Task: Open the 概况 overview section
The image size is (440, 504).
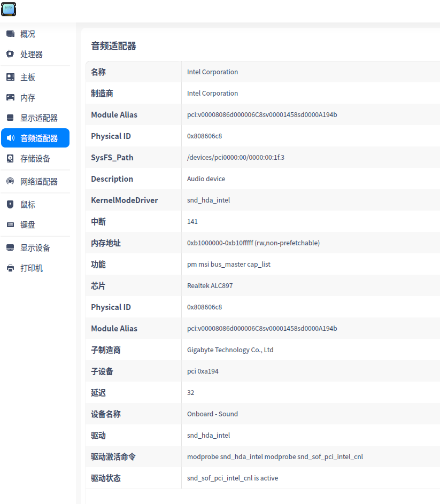Action: [x=35, y=34]
